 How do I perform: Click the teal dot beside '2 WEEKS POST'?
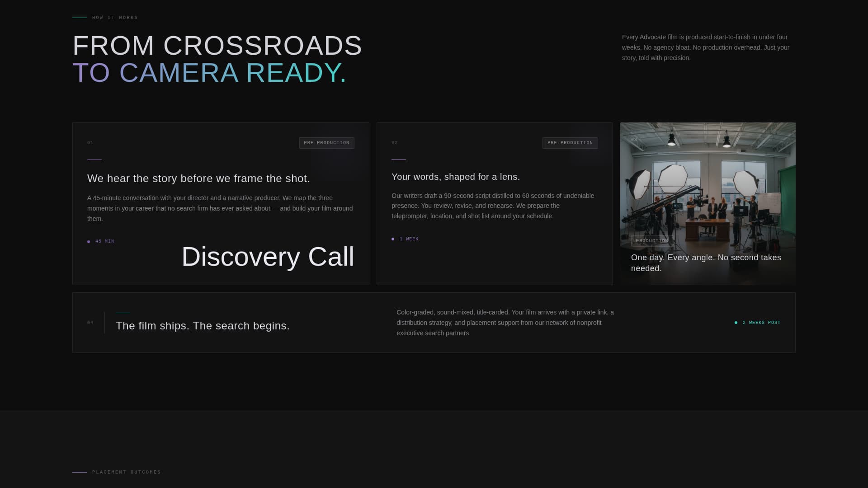736,323
